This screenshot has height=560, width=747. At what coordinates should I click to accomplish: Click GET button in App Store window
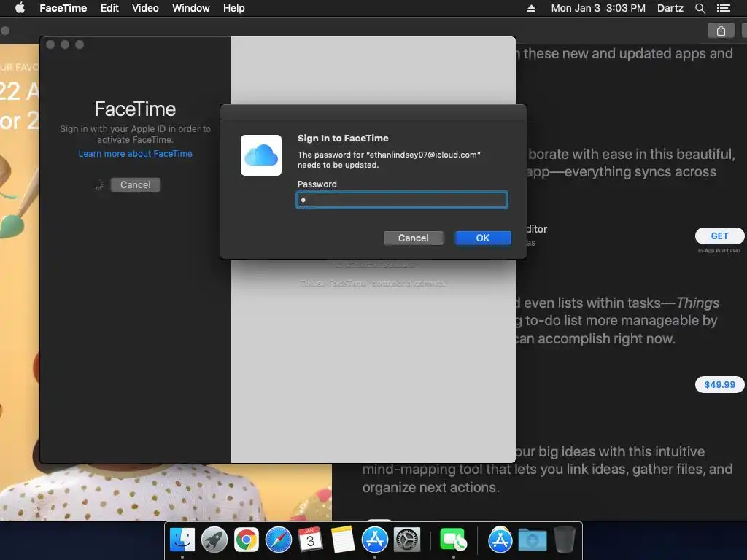tap(719, 236)
